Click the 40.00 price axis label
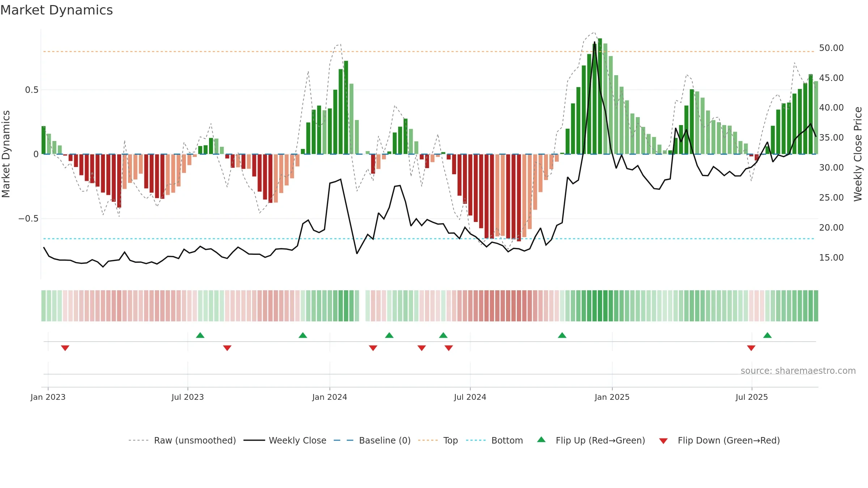This screenshot has width=868, height=488. coord(831,107)
